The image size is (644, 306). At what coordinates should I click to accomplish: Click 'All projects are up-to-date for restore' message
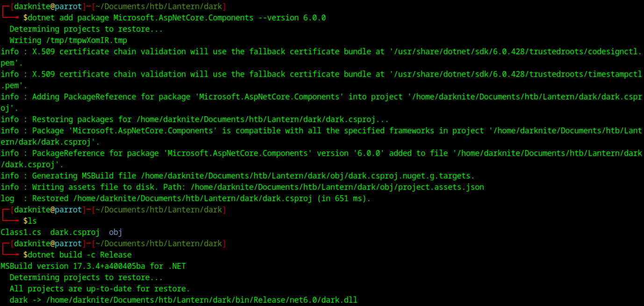[x=100, y=289]
